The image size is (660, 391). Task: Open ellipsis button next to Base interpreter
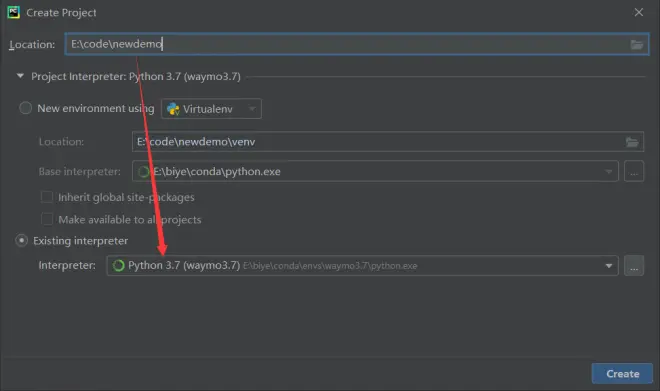(634, 171)
